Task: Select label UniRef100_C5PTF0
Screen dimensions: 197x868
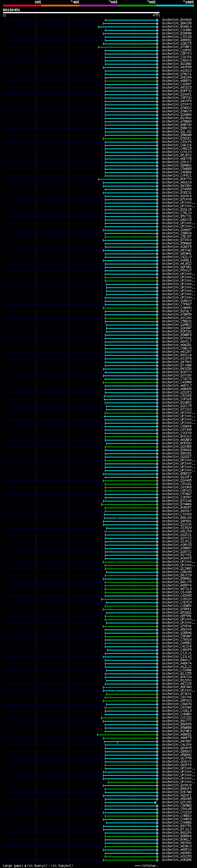Action: 177,54
